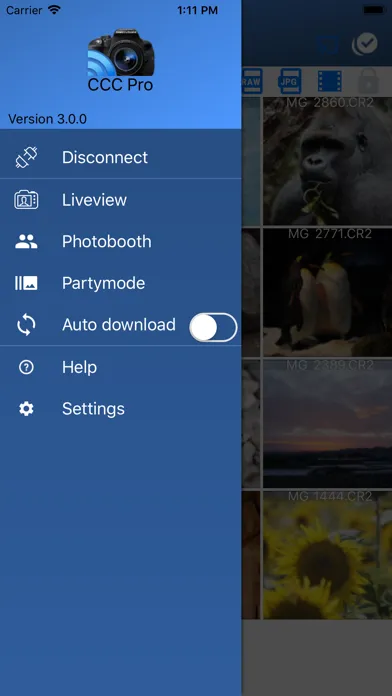This screenshot has width=392, height=696.
Task: Tap the Auto download sync arrows icon
Action: pyautogui.click(x=26, y=325)
